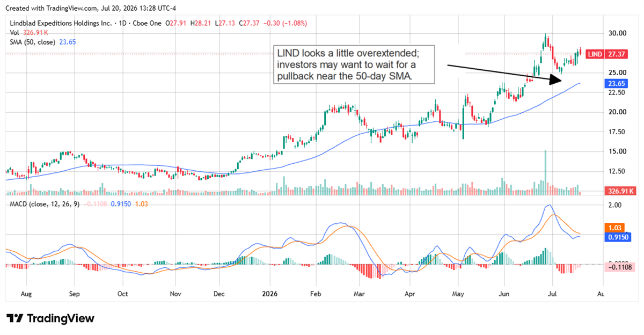Image resolution: width=644 pixels, height=335 pixels.
Task: Click the May time axis label
Action: pyautogui.click(x=458, y=294)
